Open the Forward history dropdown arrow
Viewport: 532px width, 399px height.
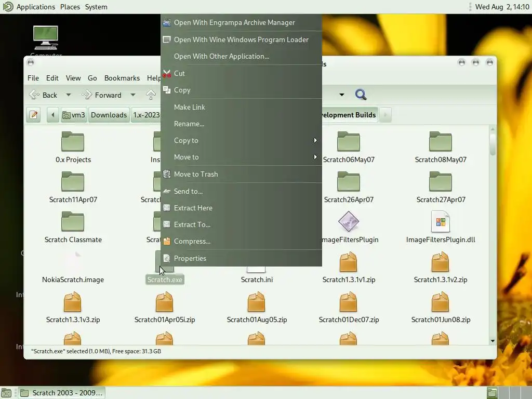click(x=133, y=95)
